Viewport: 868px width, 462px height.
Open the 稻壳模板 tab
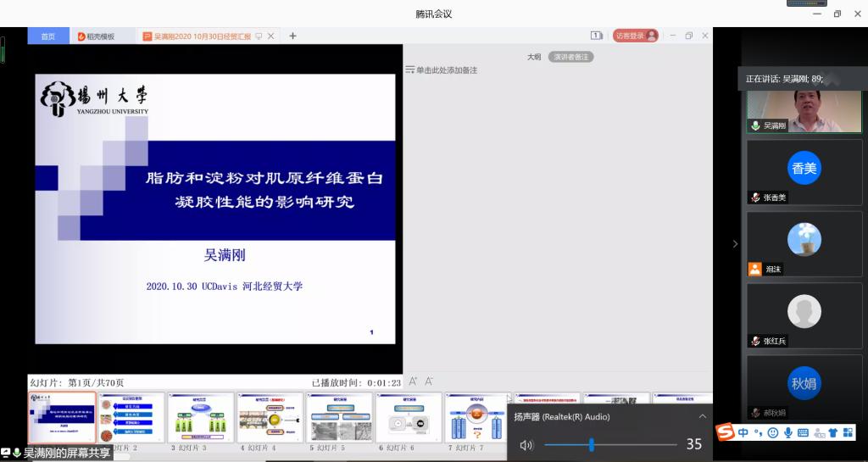click(100, 36)
